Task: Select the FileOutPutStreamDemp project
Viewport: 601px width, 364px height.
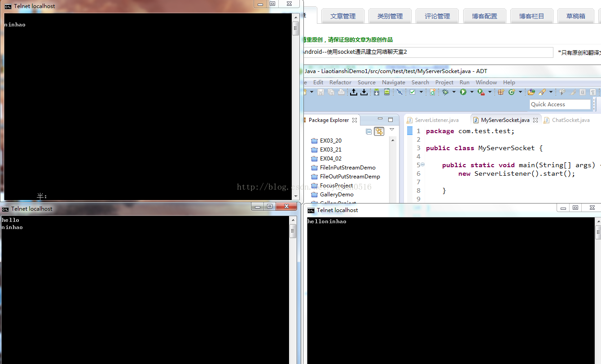Action: [345, 177]
